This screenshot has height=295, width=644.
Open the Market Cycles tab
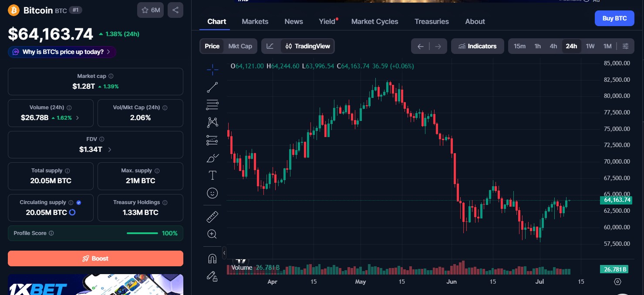(x=375, y=21)
